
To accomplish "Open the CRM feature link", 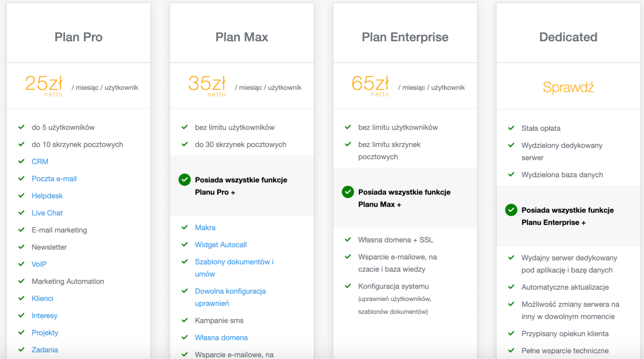I will [40, 162].
